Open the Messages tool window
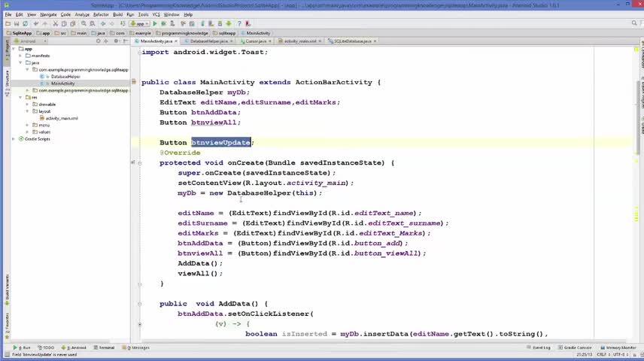This screenshot has width=644, height=361. (x=136, y=347)
